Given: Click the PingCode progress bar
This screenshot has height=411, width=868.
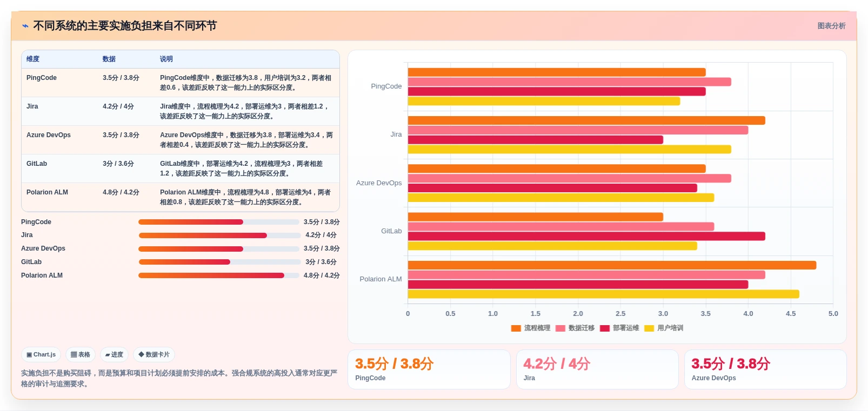Looking at the screenshot, I should coord(219,222).
